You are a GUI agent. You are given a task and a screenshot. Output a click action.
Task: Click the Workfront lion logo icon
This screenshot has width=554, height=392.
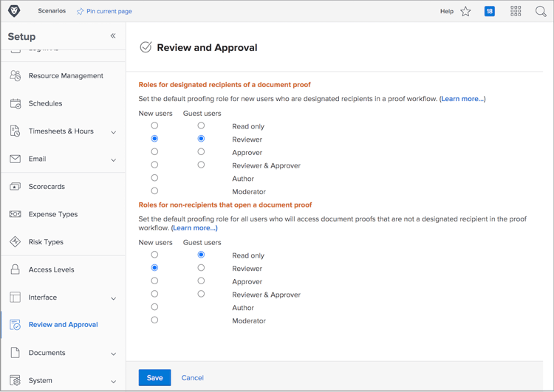14,11
